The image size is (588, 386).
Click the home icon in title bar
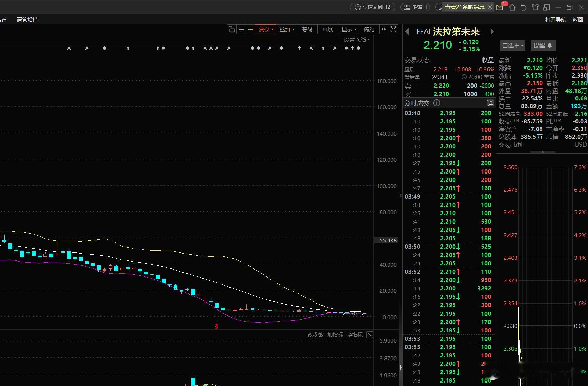coord(512,7)
